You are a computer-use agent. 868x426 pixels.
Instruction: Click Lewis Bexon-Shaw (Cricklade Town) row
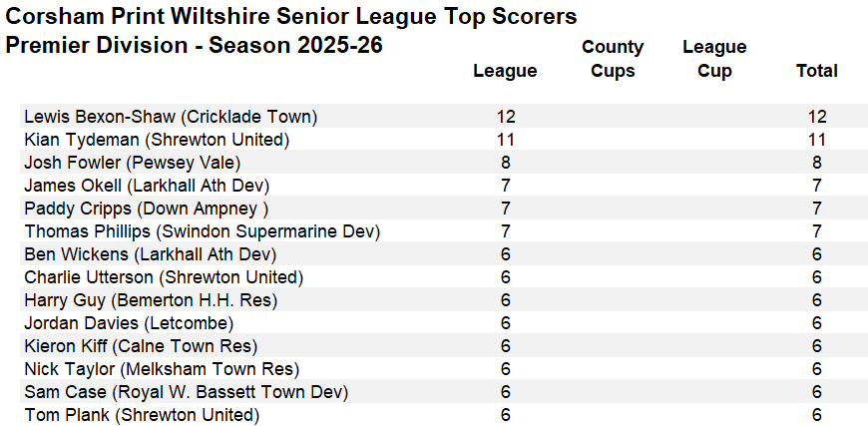coord(170,117)
